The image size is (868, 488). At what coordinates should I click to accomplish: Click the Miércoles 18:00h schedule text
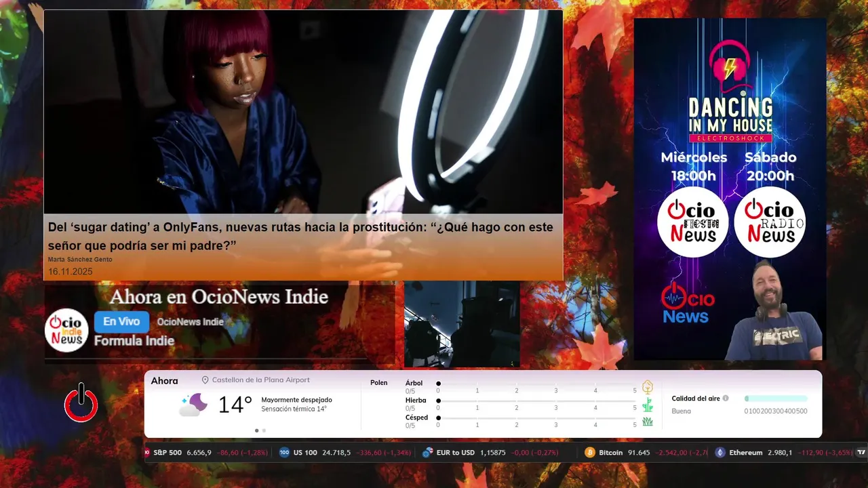click(694, 167)
